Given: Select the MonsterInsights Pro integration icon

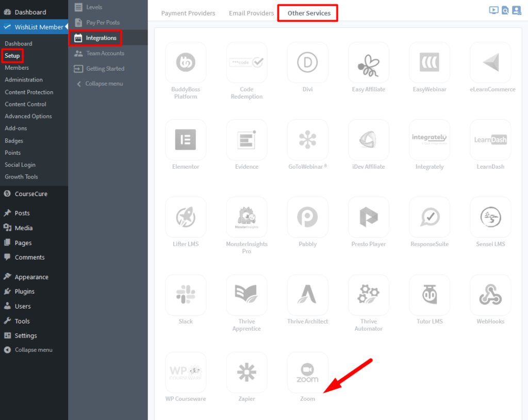Looking at the screenshot, I should coord(246,217).
